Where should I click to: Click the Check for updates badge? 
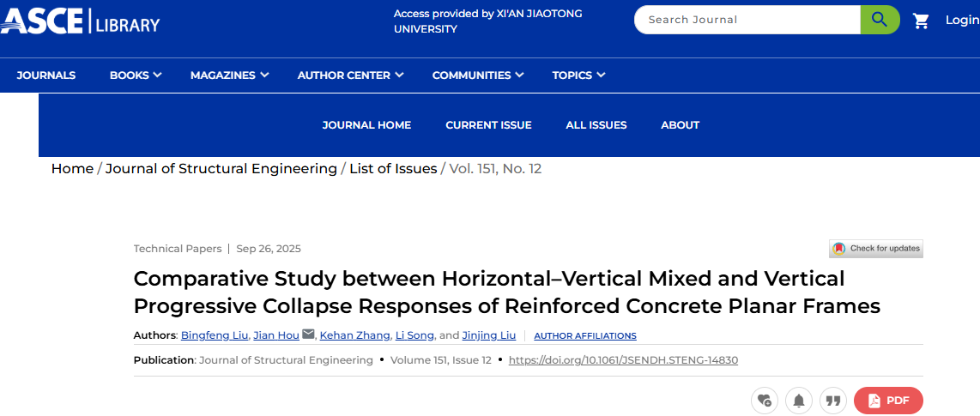click(x=876, y=249)
